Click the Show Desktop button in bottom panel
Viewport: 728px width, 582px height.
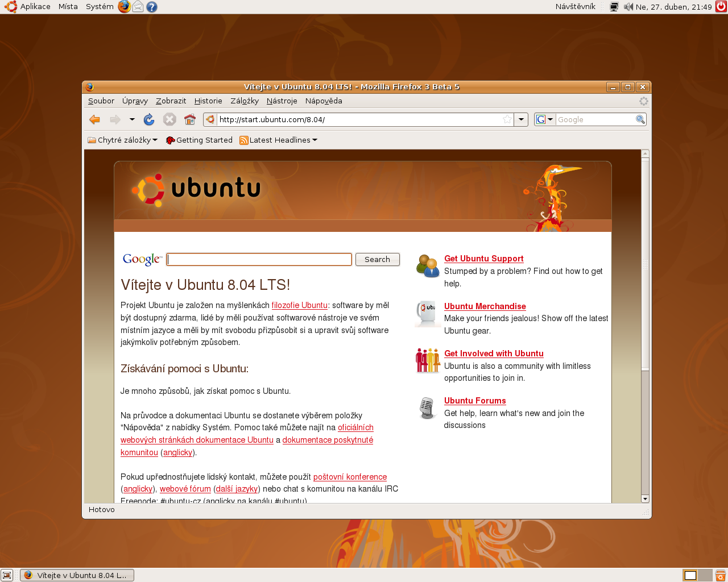(7, 575)
